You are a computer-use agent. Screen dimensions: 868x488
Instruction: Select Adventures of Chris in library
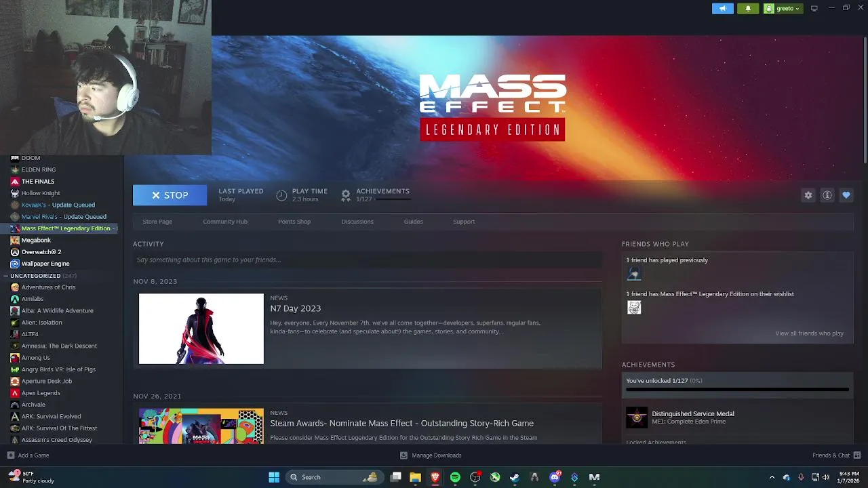(x=48, y=287)
